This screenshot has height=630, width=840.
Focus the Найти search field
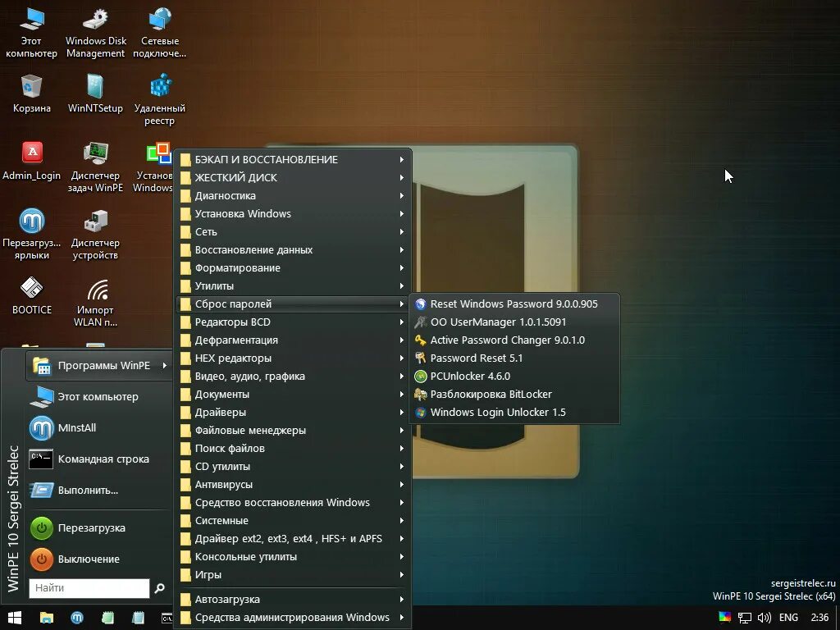click(89, 588)
